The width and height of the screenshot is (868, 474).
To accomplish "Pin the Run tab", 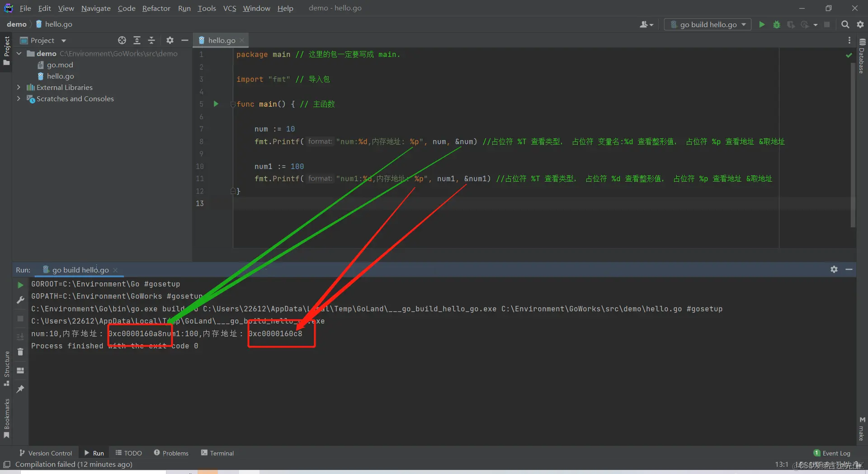I will (x=20, y=389).
